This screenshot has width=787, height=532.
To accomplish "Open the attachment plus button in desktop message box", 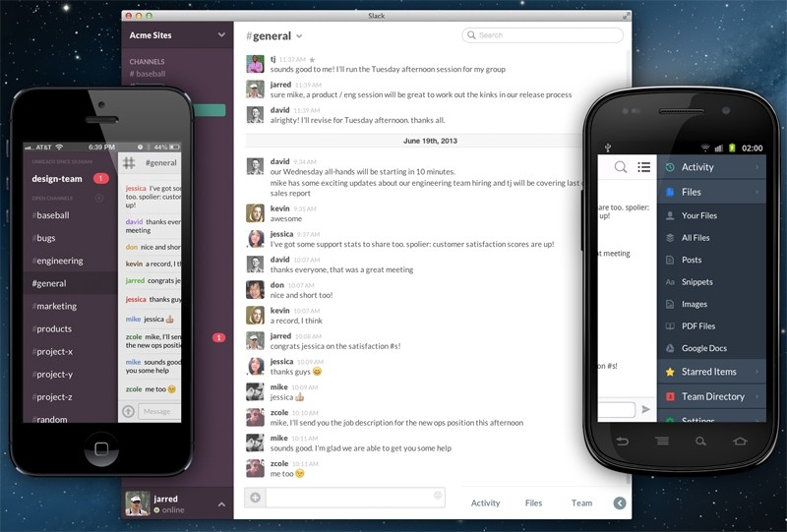I will pyautogui.click(x=256, y=498).
